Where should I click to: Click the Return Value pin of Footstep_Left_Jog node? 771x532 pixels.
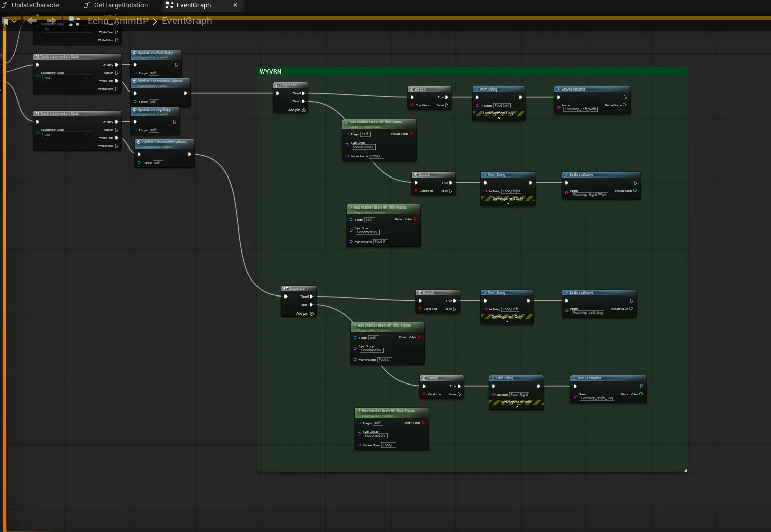click(x=631, y=309)
